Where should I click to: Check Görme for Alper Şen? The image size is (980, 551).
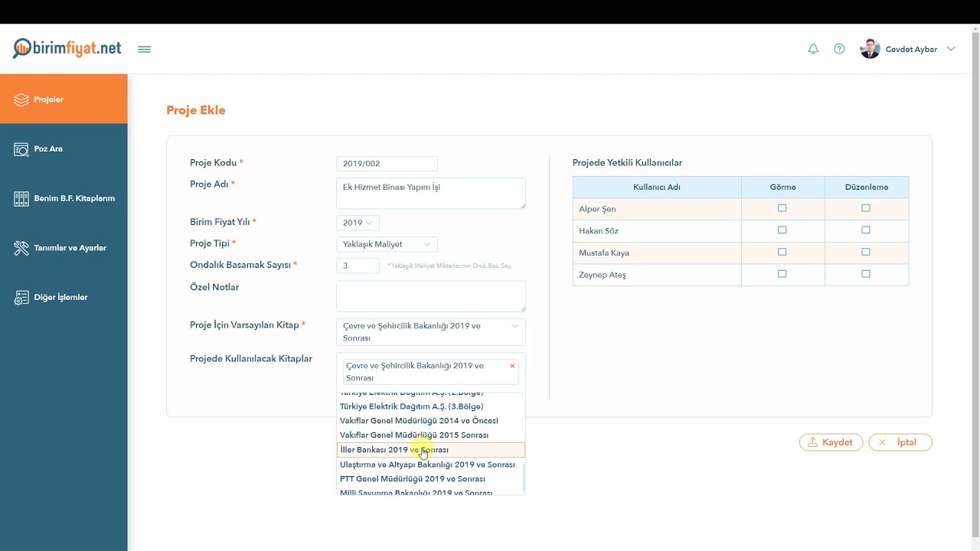click(x=782, y=208)
